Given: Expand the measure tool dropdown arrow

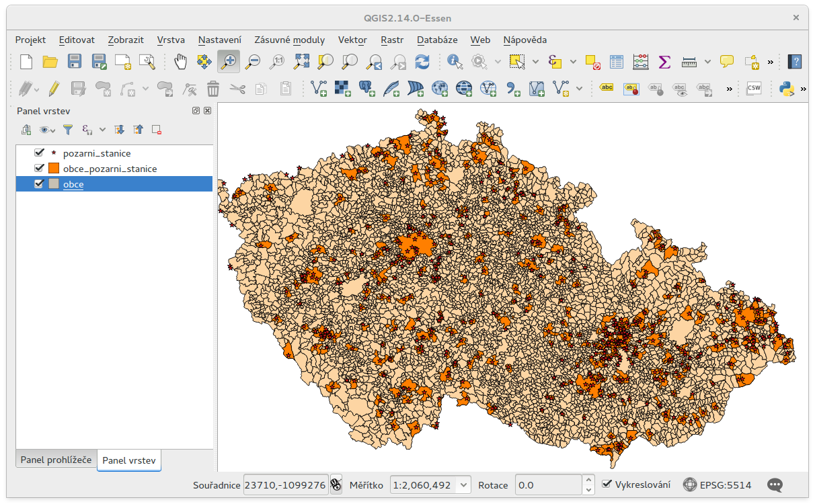Looking at the screenshot, I should tap(707, 62).
